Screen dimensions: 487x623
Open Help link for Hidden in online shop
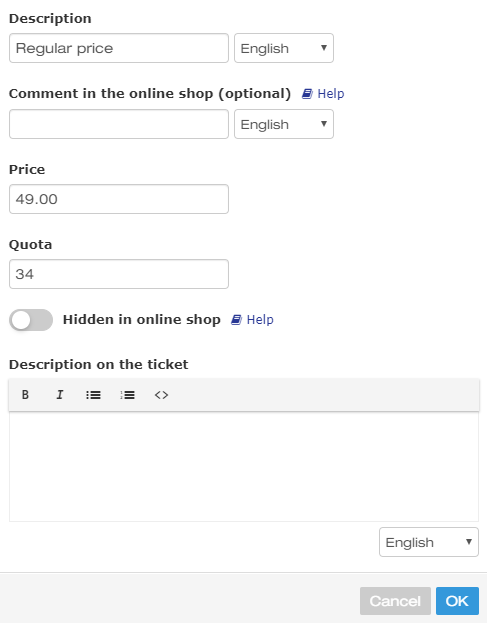click(x=260, y=320)
